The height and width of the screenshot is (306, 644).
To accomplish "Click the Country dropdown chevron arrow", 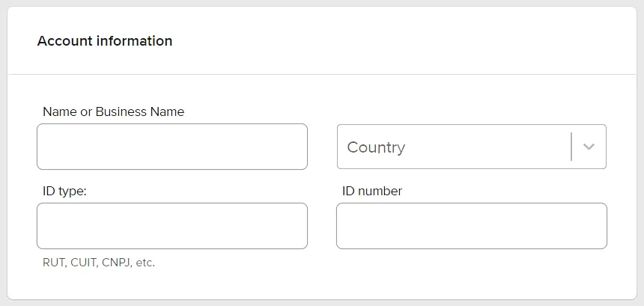I will click(589, 147).
